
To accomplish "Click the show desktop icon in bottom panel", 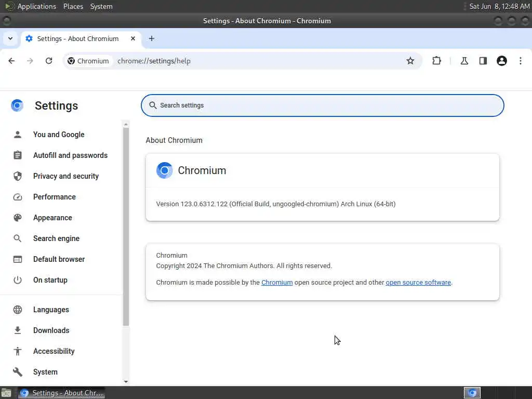I will 6,393.
